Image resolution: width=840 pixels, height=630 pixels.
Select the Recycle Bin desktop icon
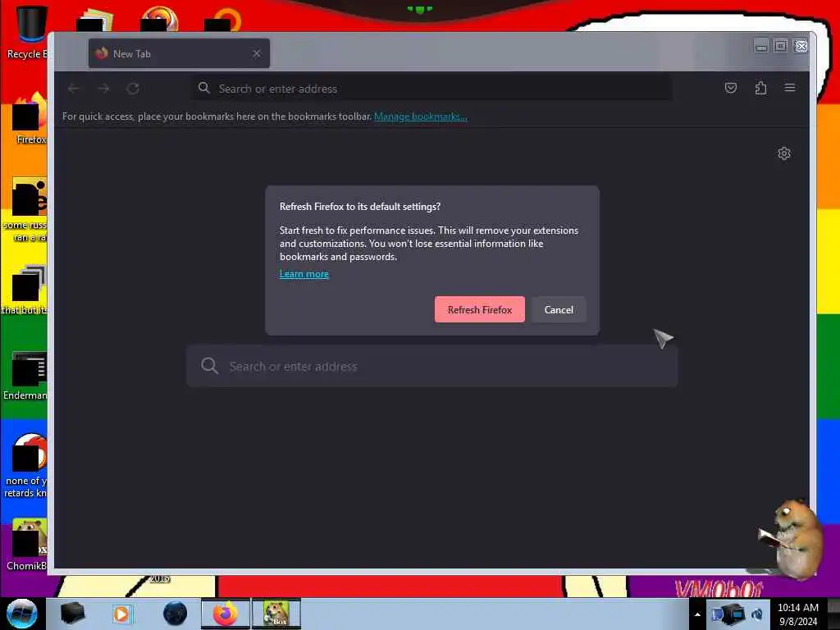tap(28, 32)
